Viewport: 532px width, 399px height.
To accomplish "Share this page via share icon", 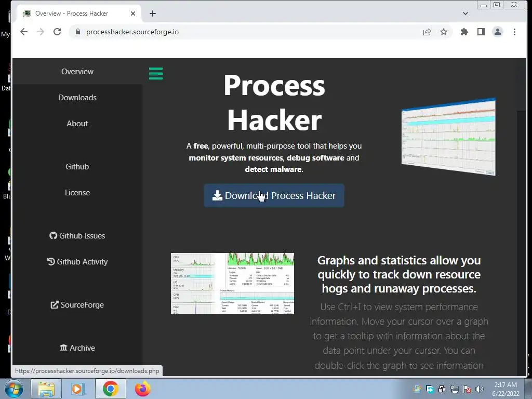I will pyautogui.click(x=427, y=32).
